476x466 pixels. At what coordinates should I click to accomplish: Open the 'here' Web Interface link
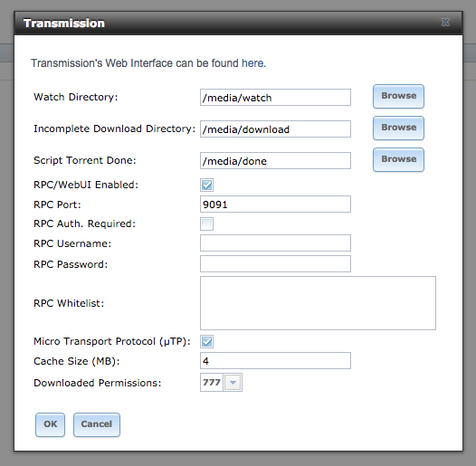252,63
